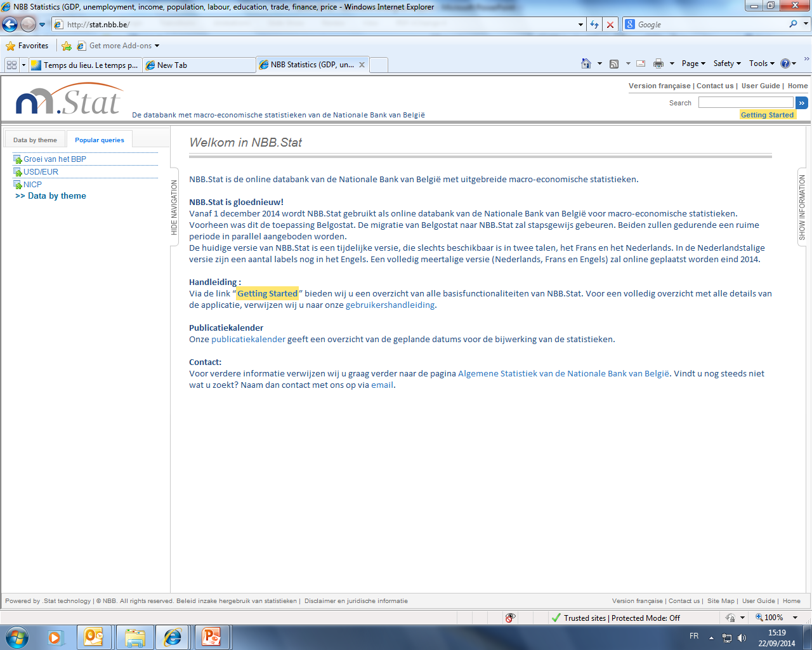
Task: Switch to the Data by theme tab
Action: point(35,140)
